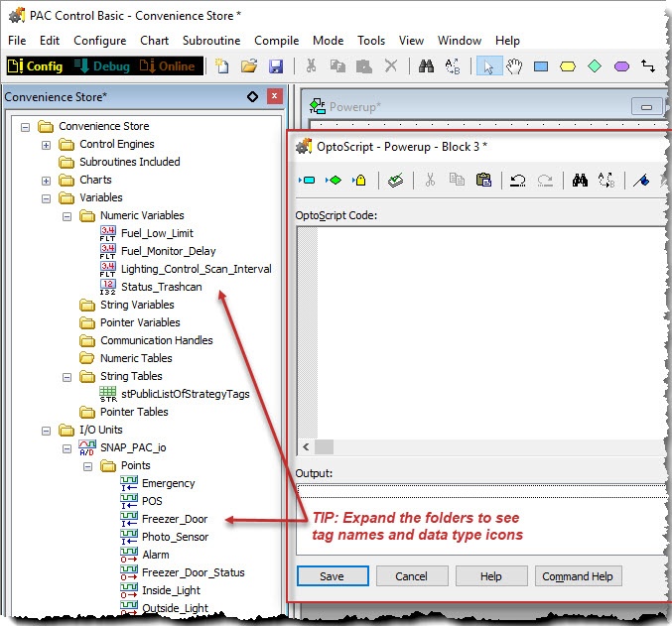Open the Compile menu
Screen dimensions: 672x626
[x=276, y=41]
